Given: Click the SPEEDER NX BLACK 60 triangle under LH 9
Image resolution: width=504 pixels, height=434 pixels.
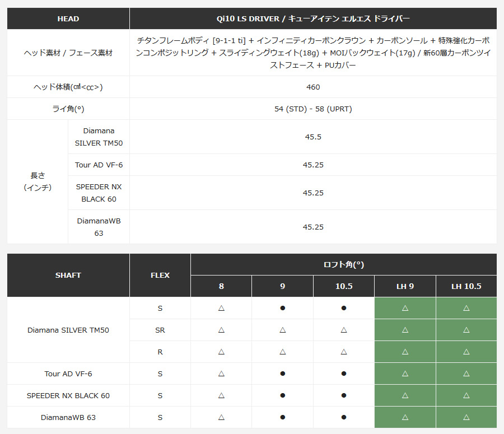Looking at the screenshot, I should pos(405,396).
